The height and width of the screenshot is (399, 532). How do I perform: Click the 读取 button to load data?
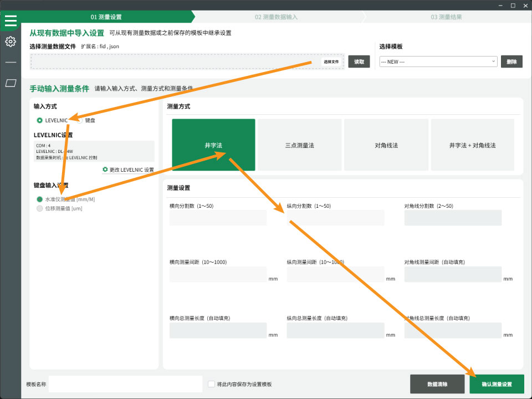(x=358, y=62)
